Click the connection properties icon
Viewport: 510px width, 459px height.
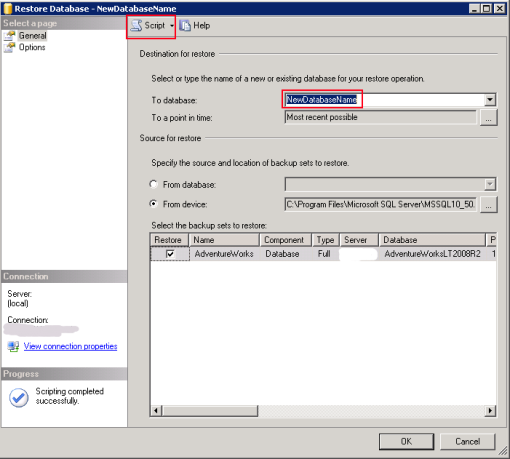13,346
